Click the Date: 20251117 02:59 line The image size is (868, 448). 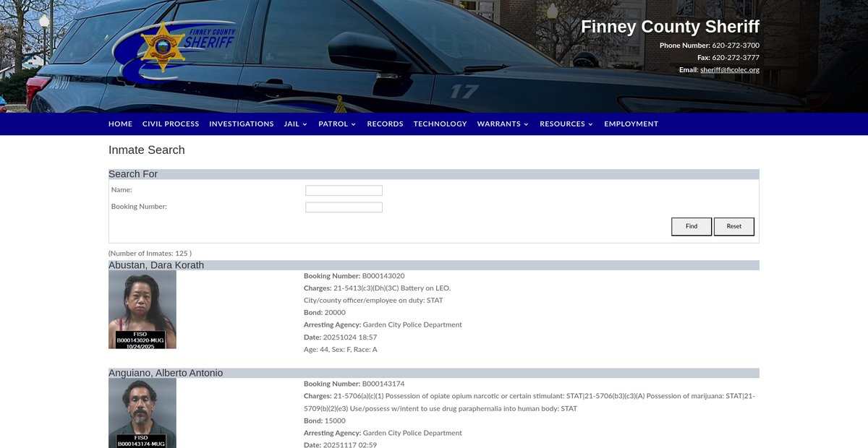pos(340,445)
